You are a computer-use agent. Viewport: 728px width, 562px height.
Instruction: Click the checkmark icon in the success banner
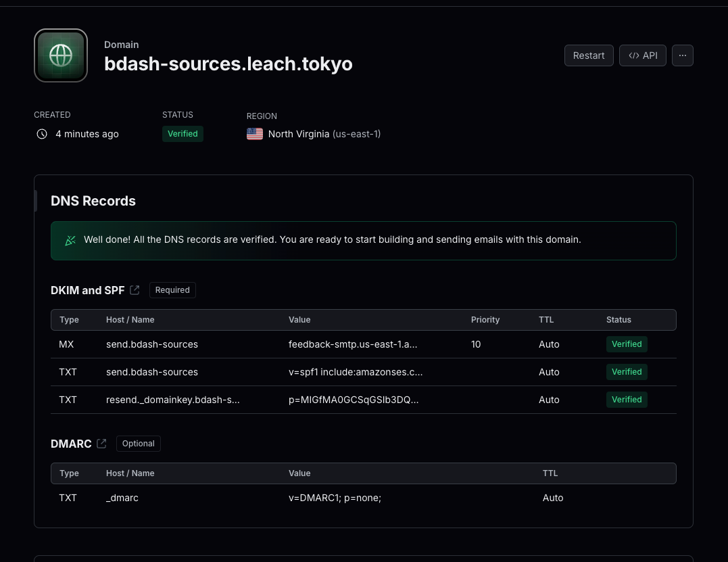[70, 240]
